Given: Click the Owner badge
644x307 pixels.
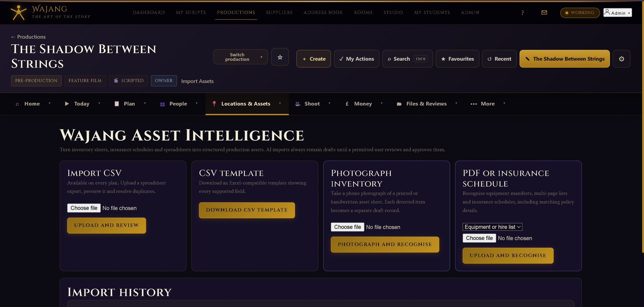Looking at the screenshot, I should (164, 81).
